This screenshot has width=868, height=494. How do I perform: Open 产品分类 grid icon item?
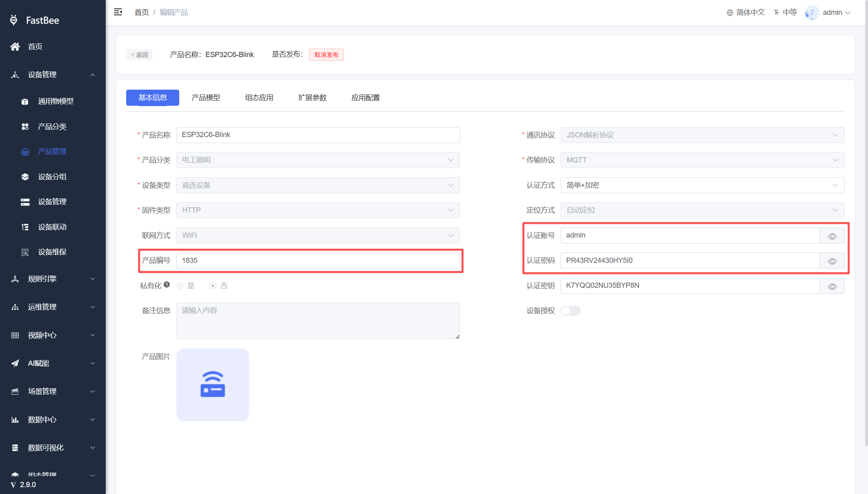[x=25, y=127]
